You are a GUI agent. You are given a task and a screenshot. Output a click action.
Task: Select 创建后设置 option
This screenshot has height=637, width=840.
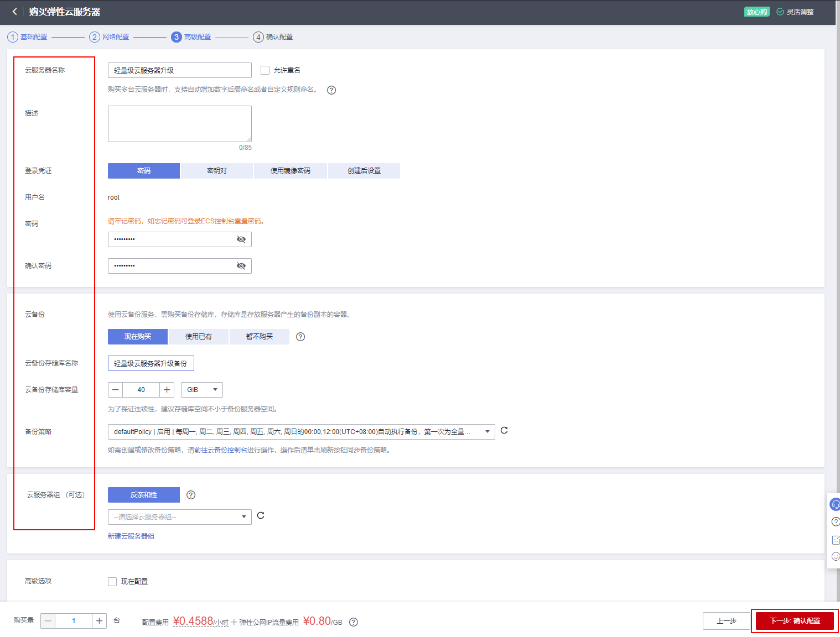[x=364, y=171]
